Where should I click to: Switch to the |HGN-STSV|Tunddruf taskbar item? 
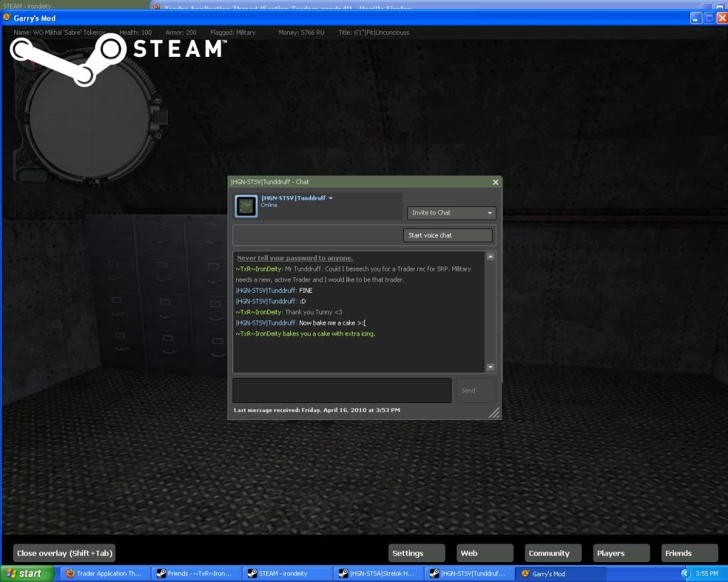pos(469,573)
